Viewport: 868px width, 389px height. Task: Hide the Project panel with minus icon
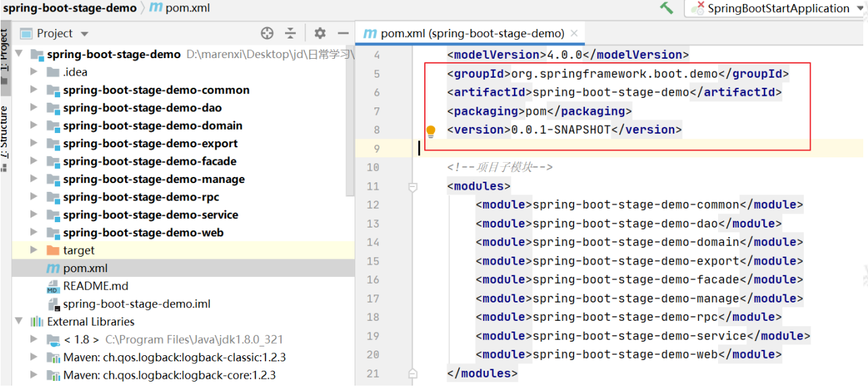[x=343, y=33]
